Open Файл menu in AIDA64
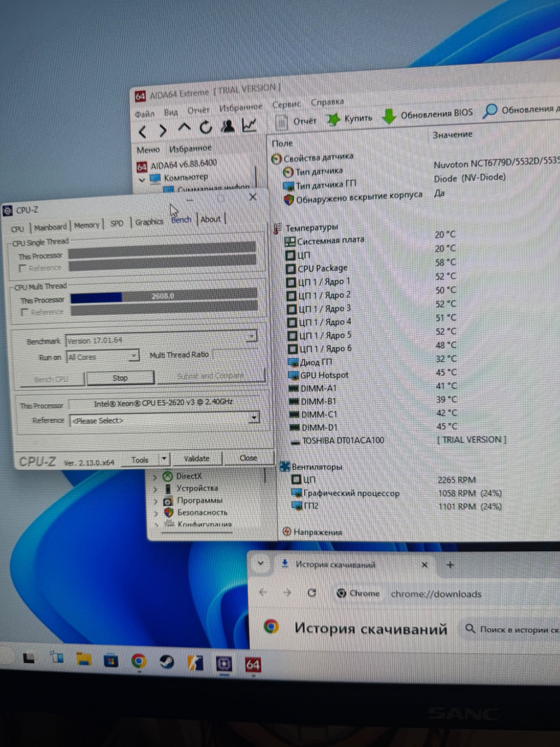The height and width of the screenshot is (747, 560). click(144, 114)
